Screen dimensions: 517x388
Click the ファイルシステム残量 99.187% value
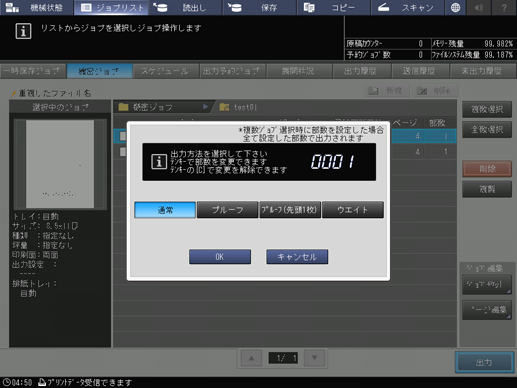(498, 55)
